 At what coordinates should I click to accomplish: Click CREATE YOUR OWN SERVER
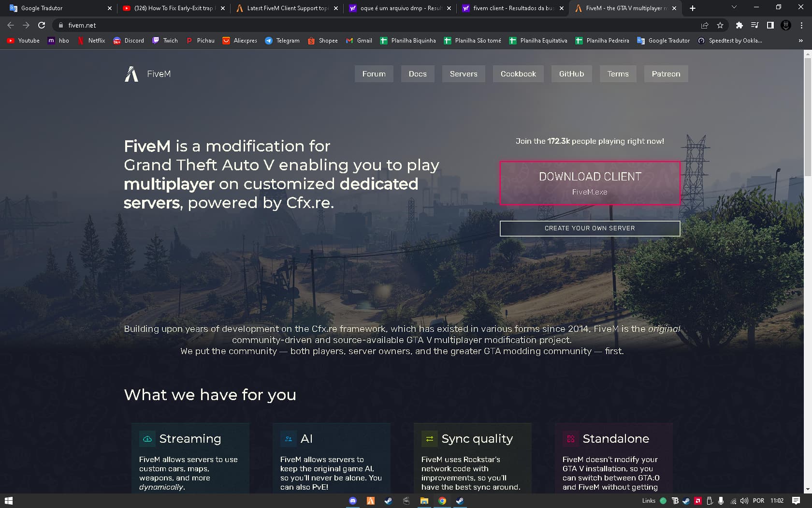pyautogui.click(x=590, y=228)
